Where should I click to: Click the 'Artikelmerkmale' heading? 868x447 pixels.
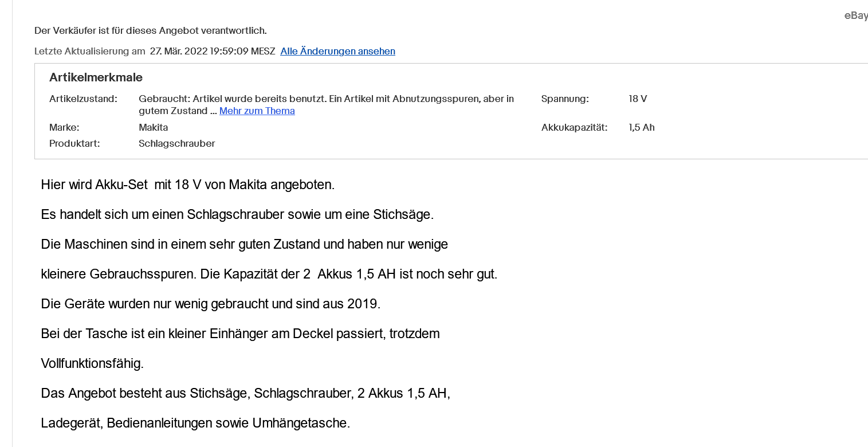(96, 77)
